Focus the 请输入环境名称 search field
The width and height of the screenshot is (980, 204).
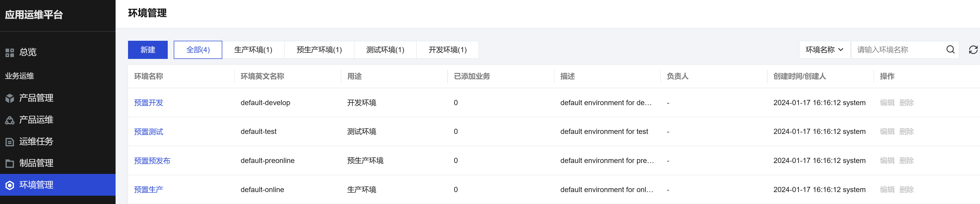click(x=898, y=50)
